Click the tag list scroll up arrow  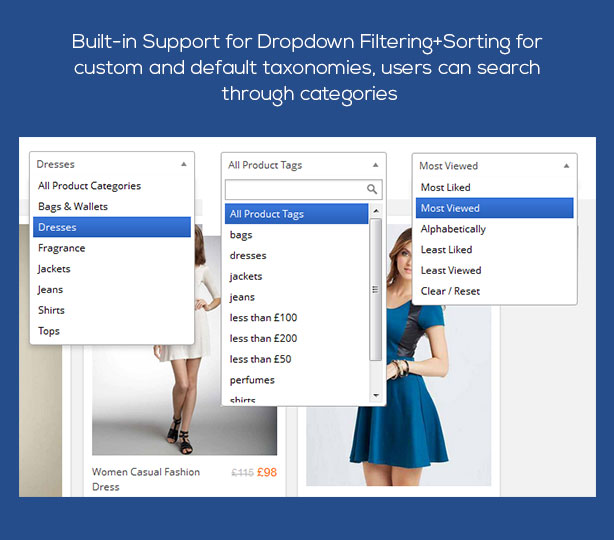376,212
